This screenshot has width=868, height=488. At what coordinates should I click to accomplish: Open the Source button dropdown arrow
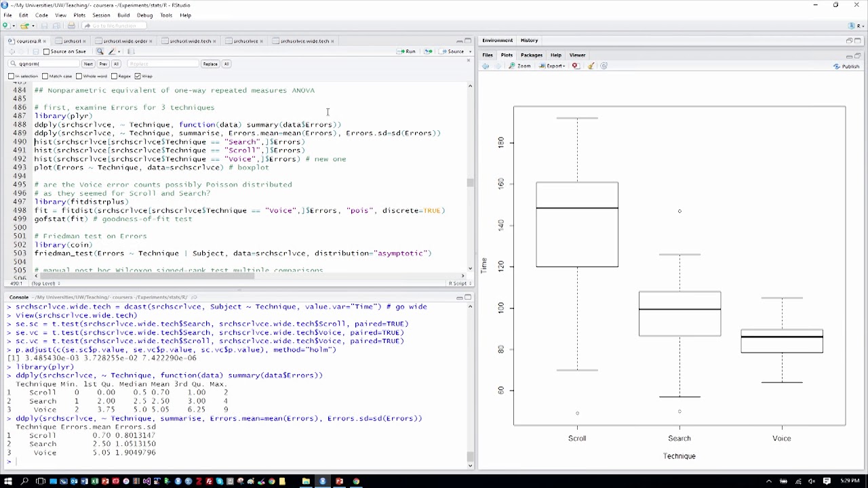[469, 52]
